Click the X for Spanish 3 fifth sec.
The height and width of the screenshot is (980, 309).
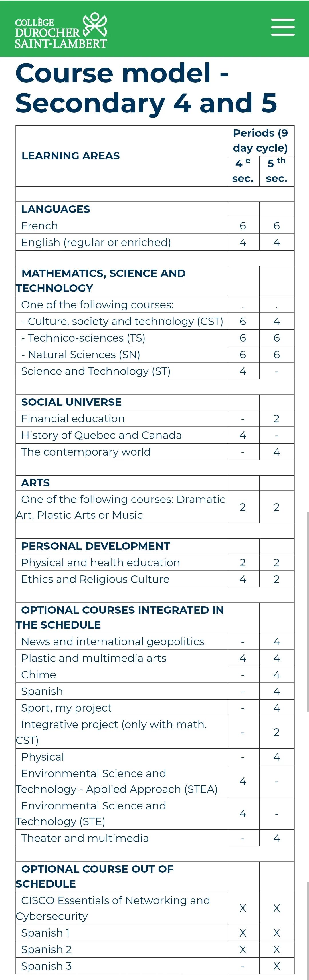[277, 966]
